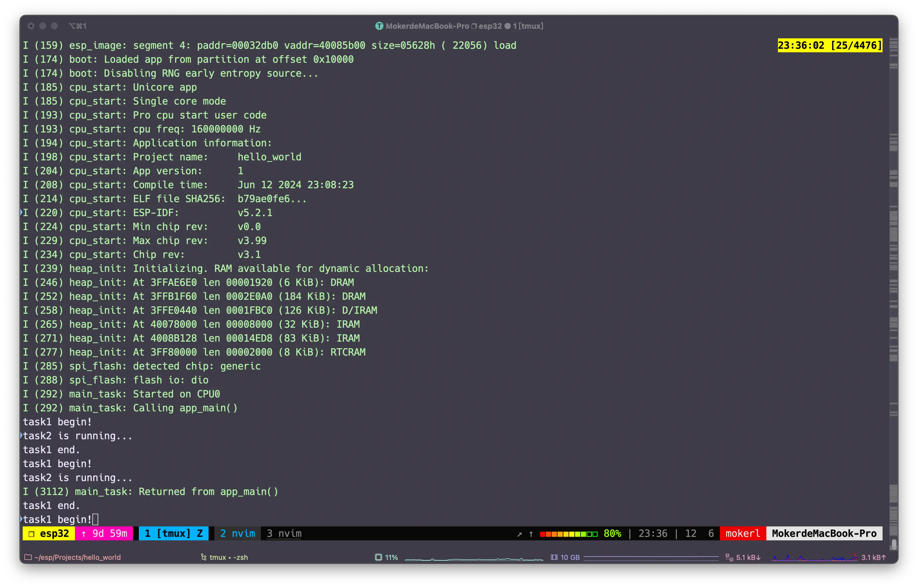
Task: Click the diagonal arrow in tmux status line
Action: click(x=519, y=534)
